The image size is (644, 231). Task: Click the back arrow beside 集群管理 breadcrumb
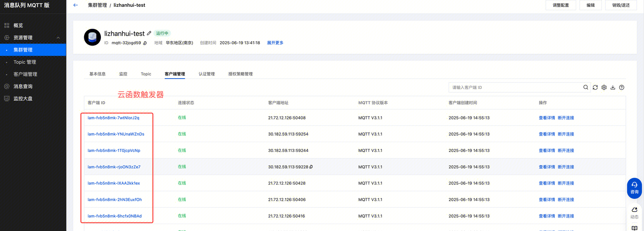pos(76,5)
